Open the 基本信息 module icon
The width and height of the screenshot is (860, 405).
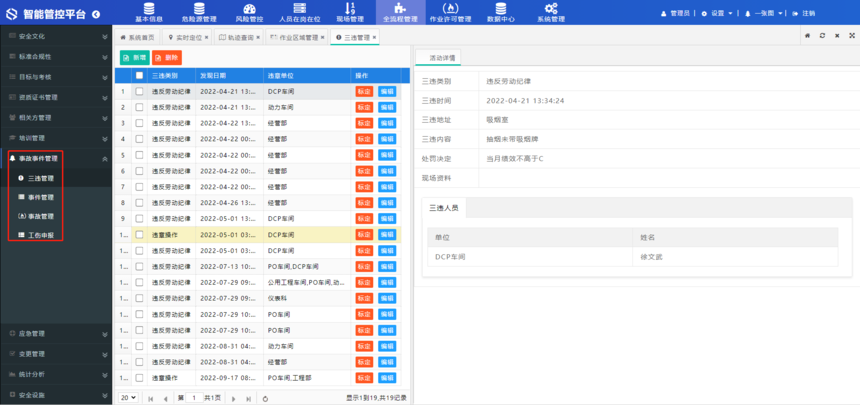coord(148,8)
